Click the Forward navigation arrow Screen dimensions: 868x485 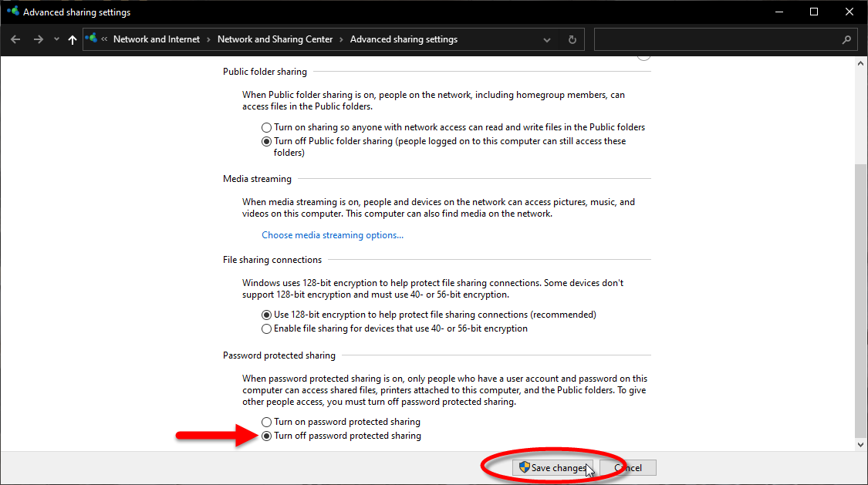(39, 39)
